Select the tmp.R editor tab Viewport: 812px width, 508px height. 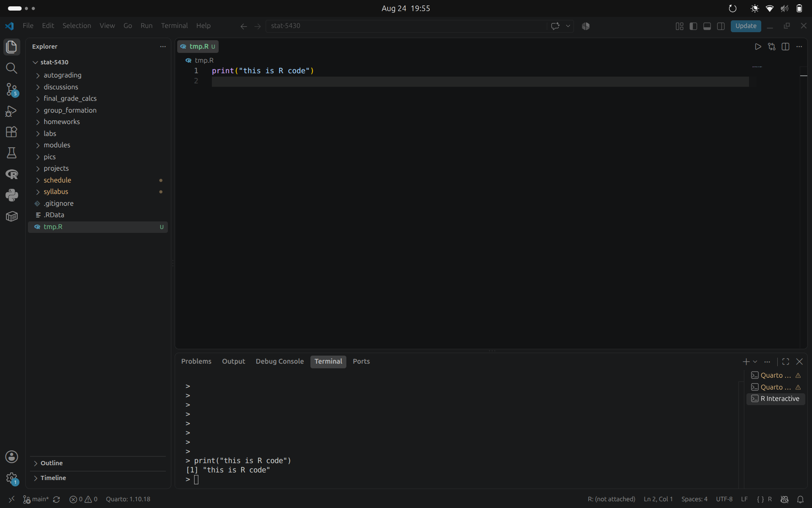(198, 47)
